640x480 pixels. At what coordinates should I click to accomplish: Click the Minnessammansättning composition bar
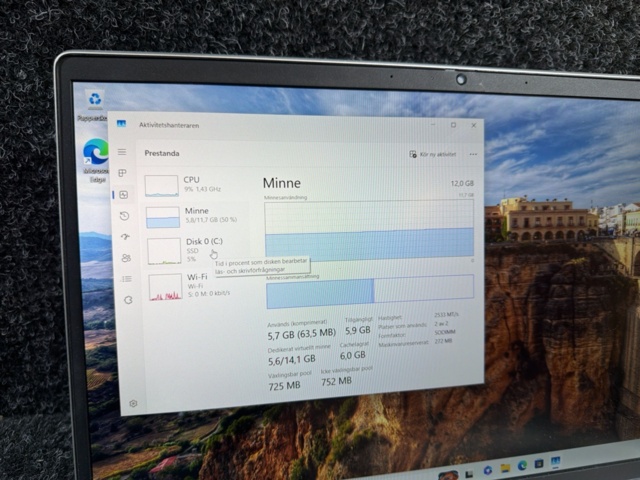click(370, 291)
